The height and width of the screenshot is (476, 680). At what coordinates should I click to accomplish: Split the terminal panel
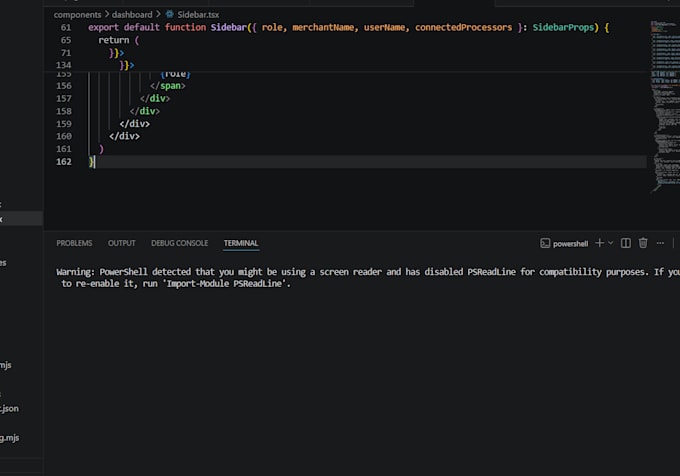[626, 243]
